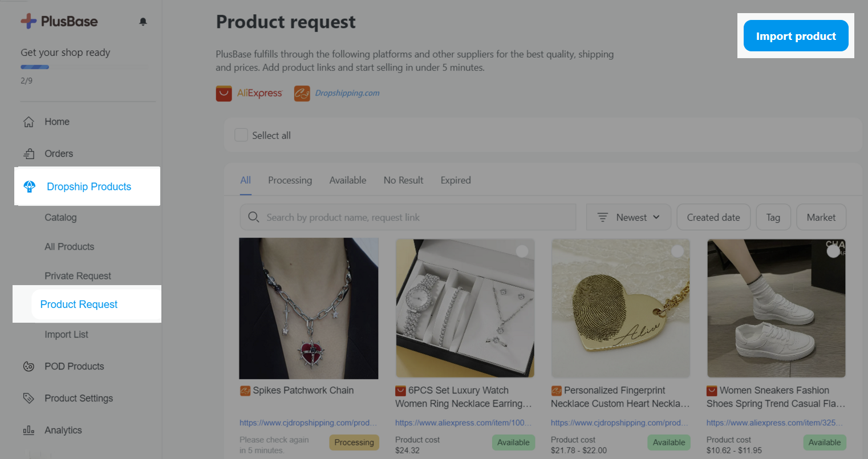Switch to the Expired tab

point(456,180)
